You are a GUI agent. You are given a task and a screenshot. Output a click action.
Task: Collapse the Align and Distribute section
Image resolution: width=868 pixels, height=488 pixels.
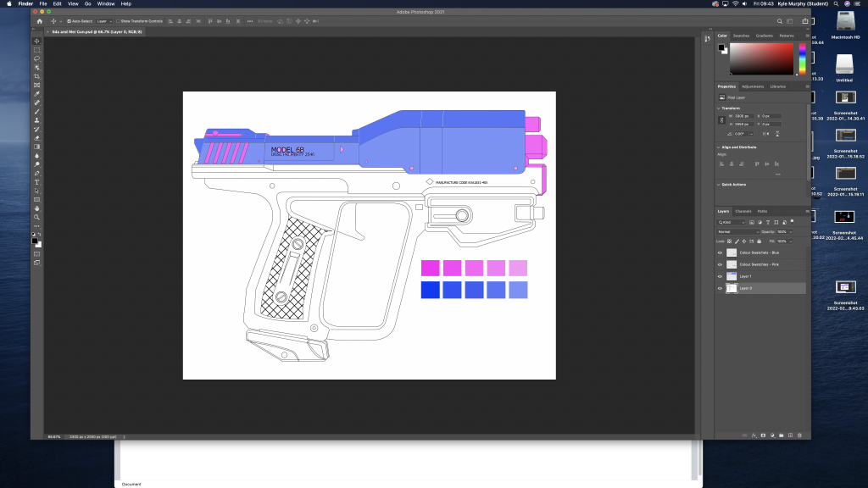click(x=719, y=147)
